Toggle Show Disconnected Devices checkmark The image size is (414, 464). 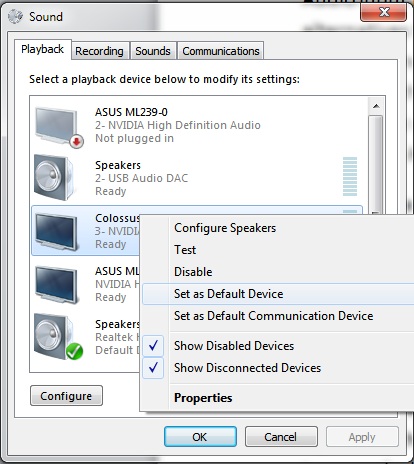click(x=153, y=368)
